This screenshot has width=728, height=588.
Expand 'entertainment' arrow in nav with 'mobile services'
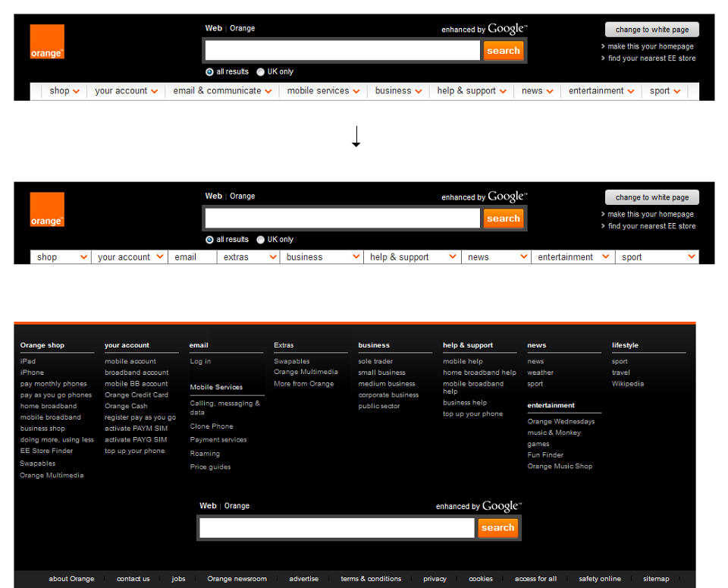[630, 92]
